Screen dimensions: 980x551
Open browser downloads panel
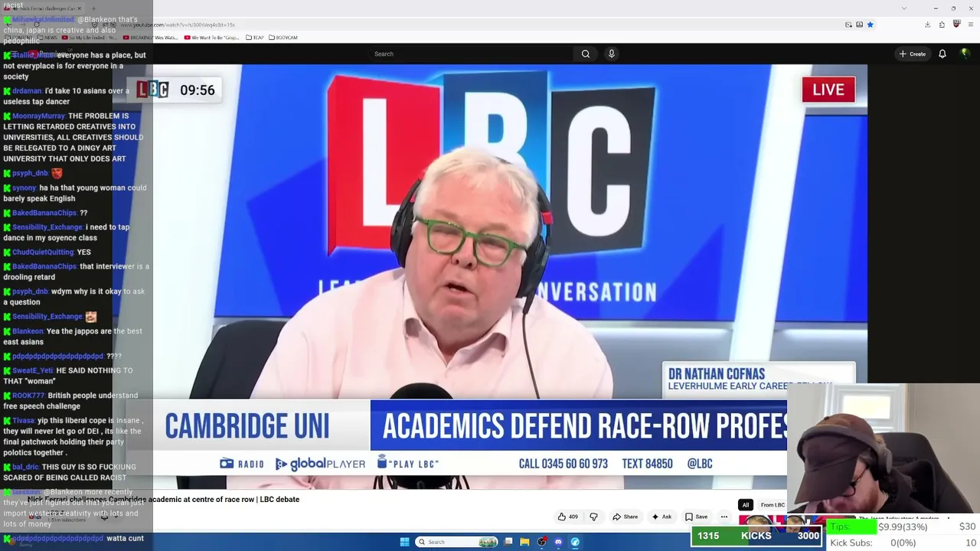[927, 24]
